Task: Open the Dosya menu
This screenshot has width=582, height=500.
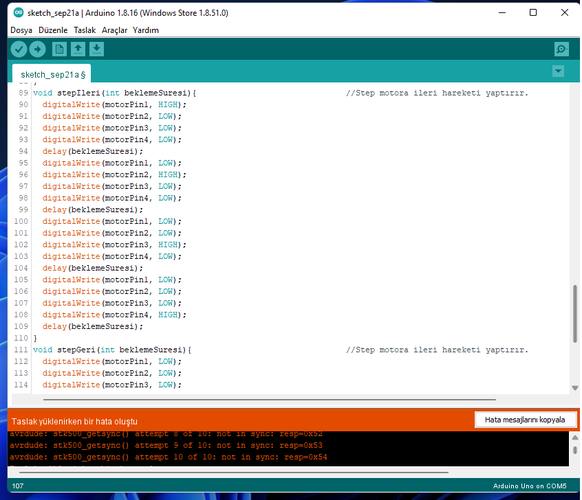Action: click(x=21, y=30)
